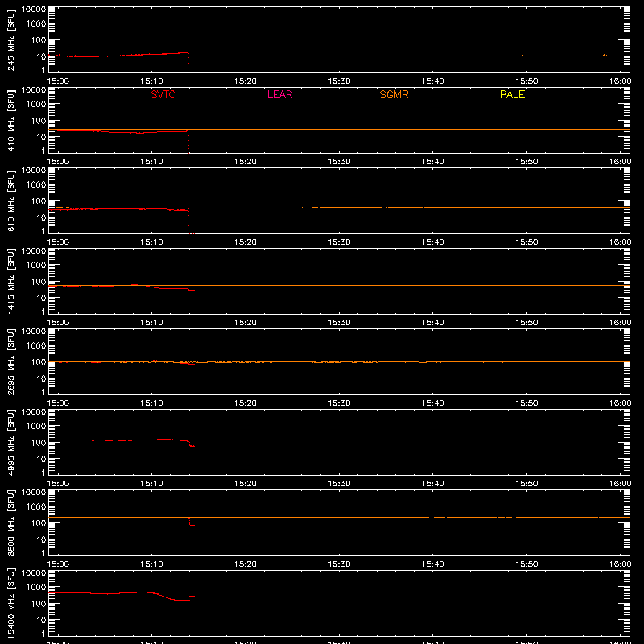Image resolution: width=644 pixels, height=644 pixels.
Task: Click the 15:10 tick label under 2695 MHz panel
Action: coord(151,403)
